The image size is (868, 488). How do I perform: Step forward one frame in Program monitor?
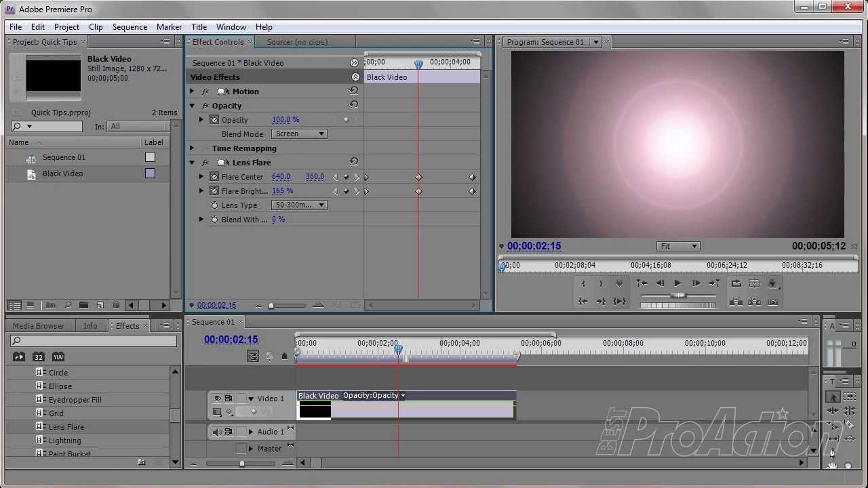point(696,283)
